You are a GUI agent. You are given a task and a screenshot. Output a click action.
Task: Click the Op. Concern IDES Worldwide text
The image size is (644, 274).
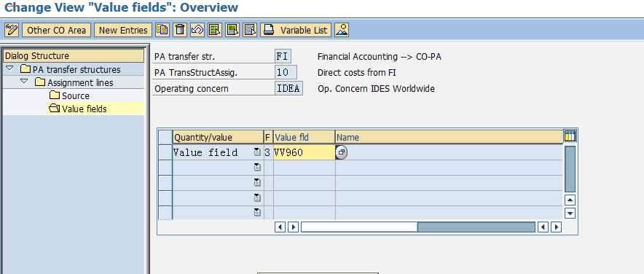(376, 88)
